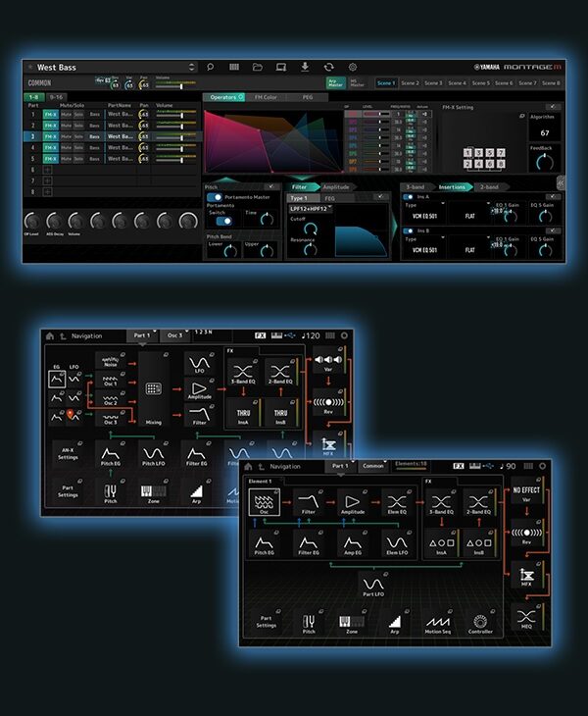Viewport: 588px width, 716px height.
Task: Switch to the PEG tab
Action: click(x=308, y=97)
